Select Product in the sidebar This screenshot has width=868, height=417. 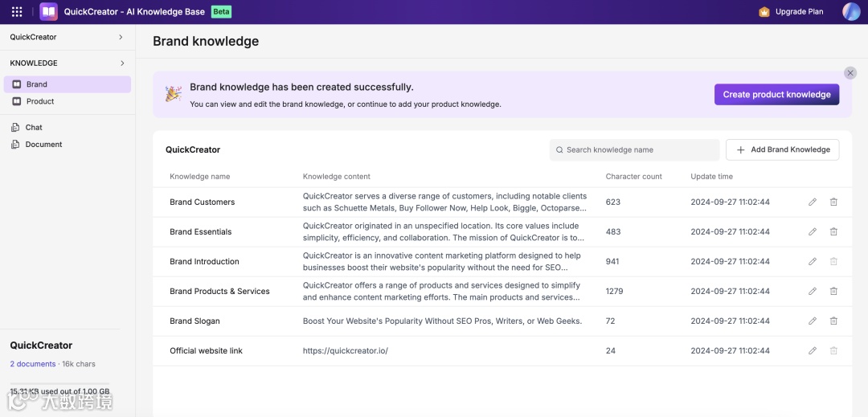(40, 101)
